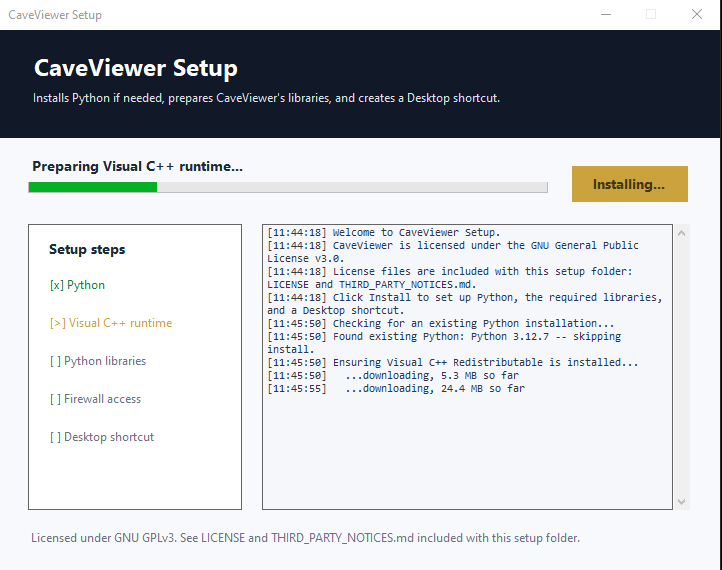Image resolution: width=722 pixels, height=570 pixels.
Task: Click the installation progress bar
Action: pos(288,187)
